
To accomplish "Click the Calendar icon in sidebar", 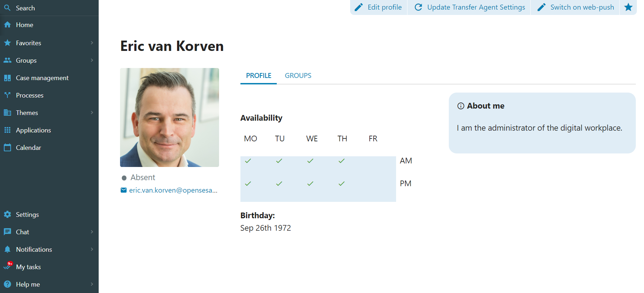I will coord(7,147).
